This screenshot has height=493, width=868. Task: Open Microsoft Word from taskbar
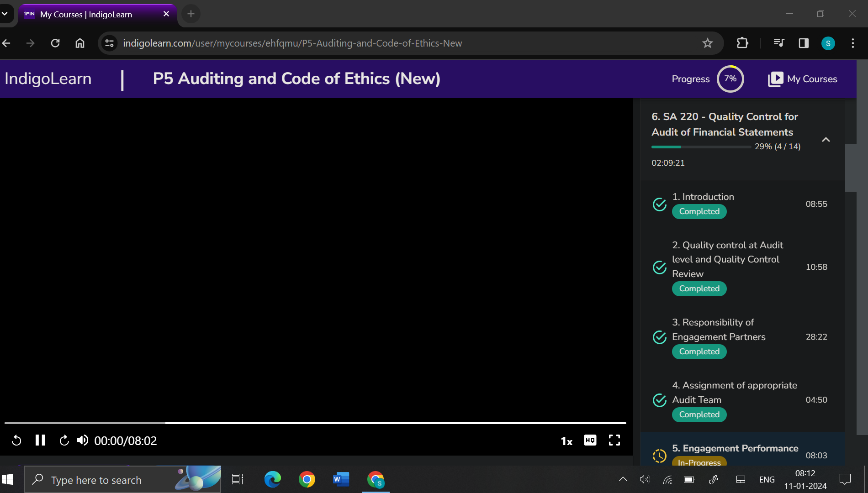point(341,479)
